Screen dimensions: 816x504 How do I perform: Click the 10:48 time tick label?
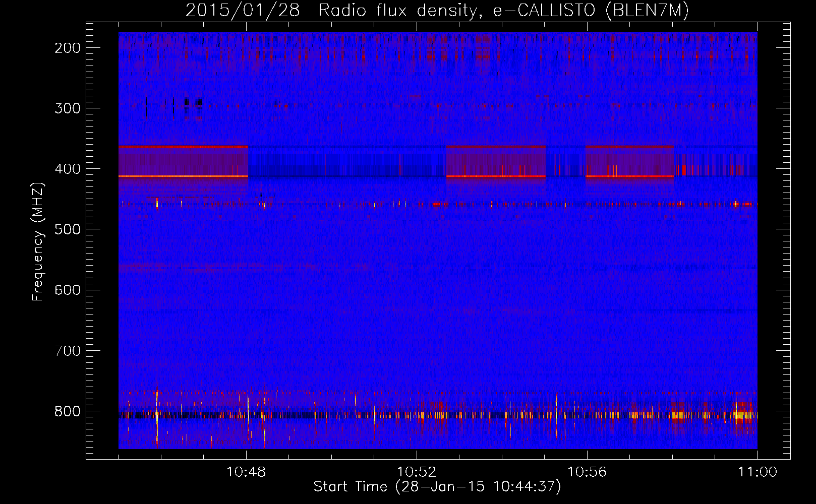pos(246,472)
